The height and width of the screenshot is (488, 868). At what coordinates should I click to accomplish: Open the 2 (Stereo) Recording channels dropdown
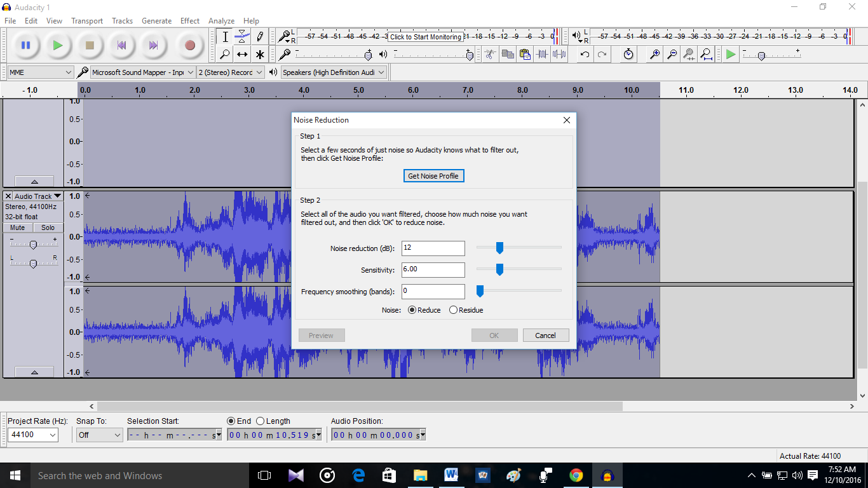[230, 72]
